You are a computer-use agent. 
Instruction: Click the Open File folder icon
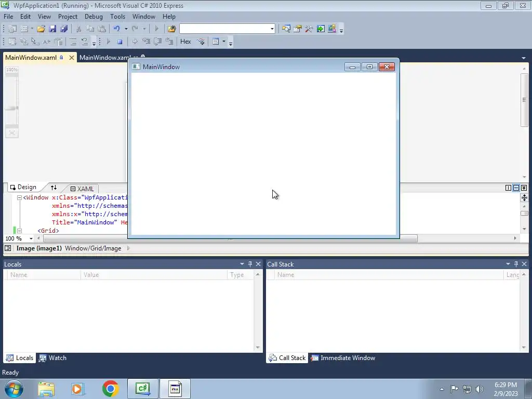41,29
